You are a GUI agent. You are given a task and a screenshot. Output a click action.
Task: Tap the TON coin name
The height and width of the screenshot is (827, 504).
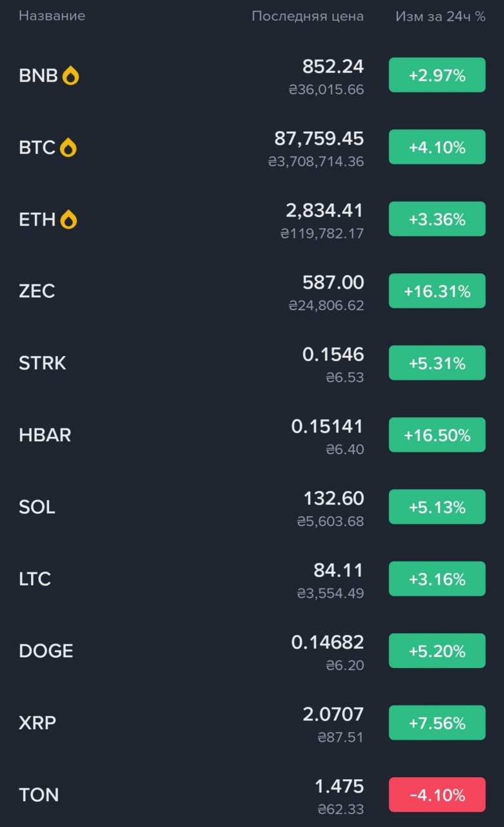pyautogui.click(x=39, y=795)
